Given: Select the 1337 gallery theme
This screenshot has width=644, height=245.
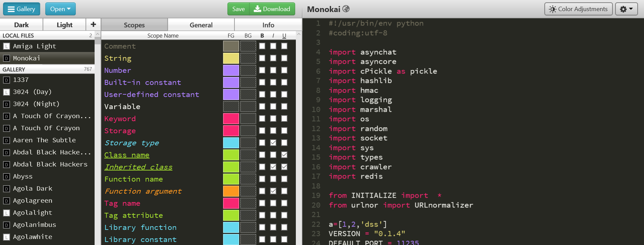Looking at the screenshot, I should click(x=47, y=80).
